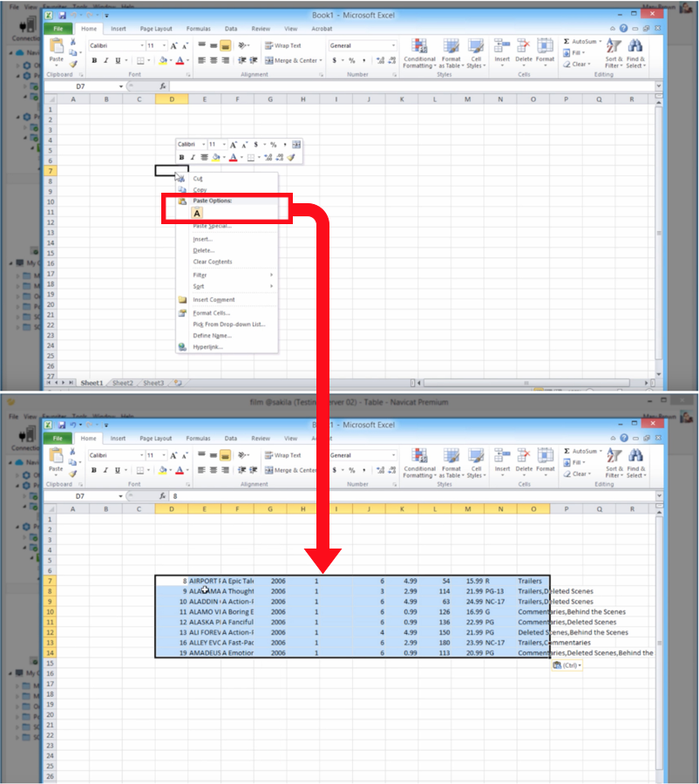Click the Delete cells icon in the pasted-data Excel window

tap(524, 456)
